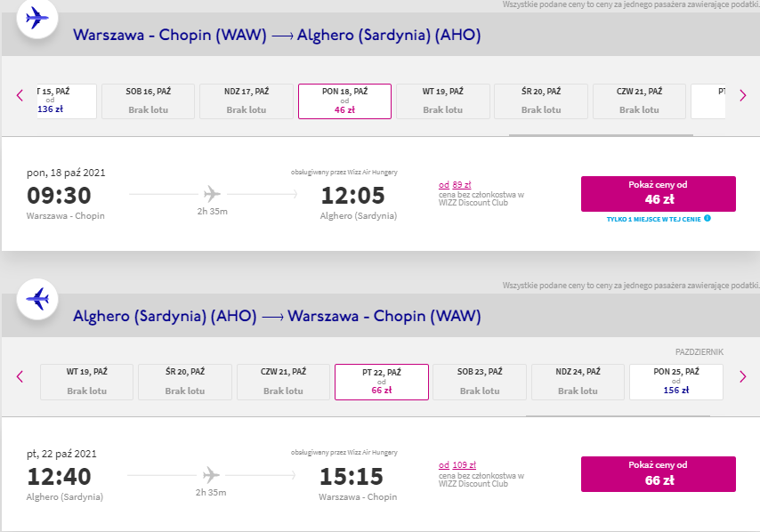This screenshot has height=532, width=760.
Task: Click 'Pokaż ceny od 66 zł' button
Action: (659, 474)
